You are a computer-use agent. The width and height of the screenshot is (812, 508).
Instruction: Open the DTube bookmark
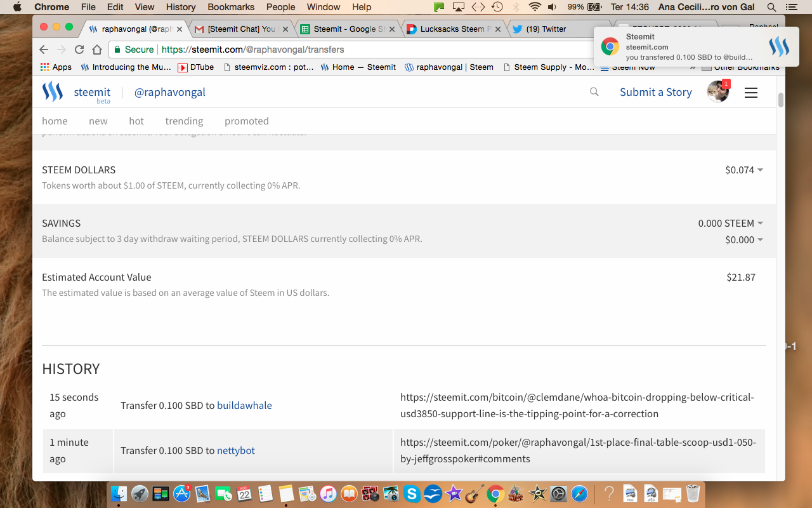tap(195, 67)
